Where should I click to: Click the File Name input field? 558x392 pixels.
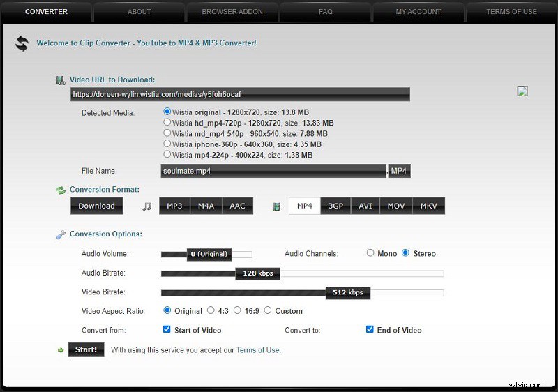pos(273,171)
